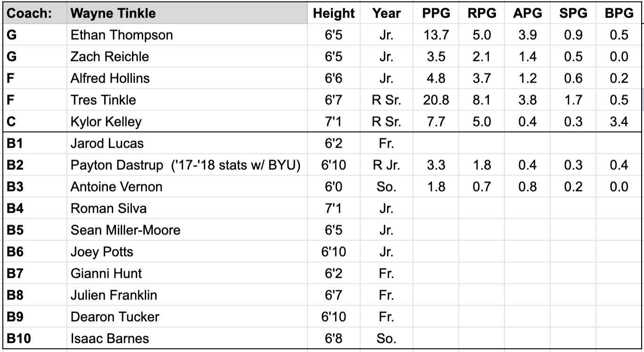Select the Height column header cell
644x352 pixels.
click(x=334, y=13)
